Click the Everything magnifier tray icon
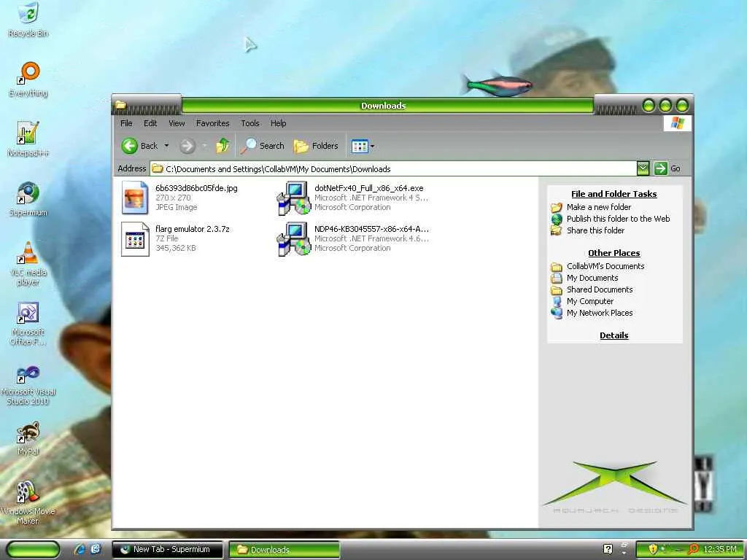747x560 pixels. tap(693, 549)
